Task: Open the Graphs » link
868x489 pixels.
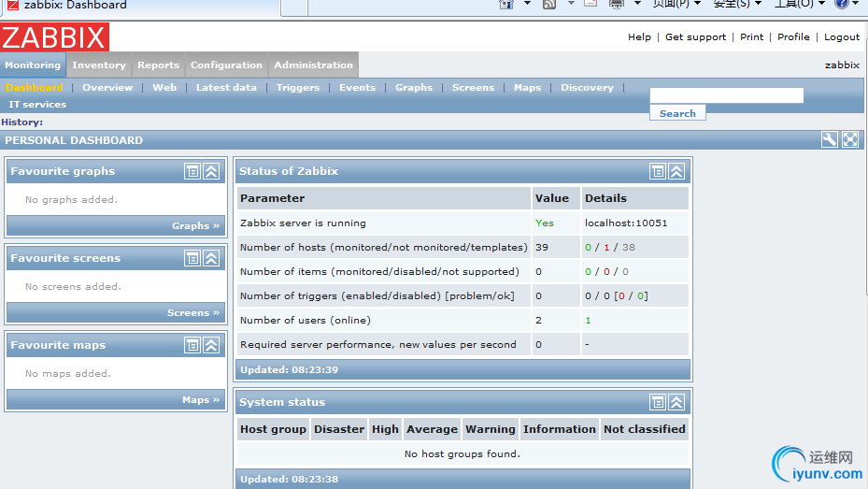Action: point(195,225)
